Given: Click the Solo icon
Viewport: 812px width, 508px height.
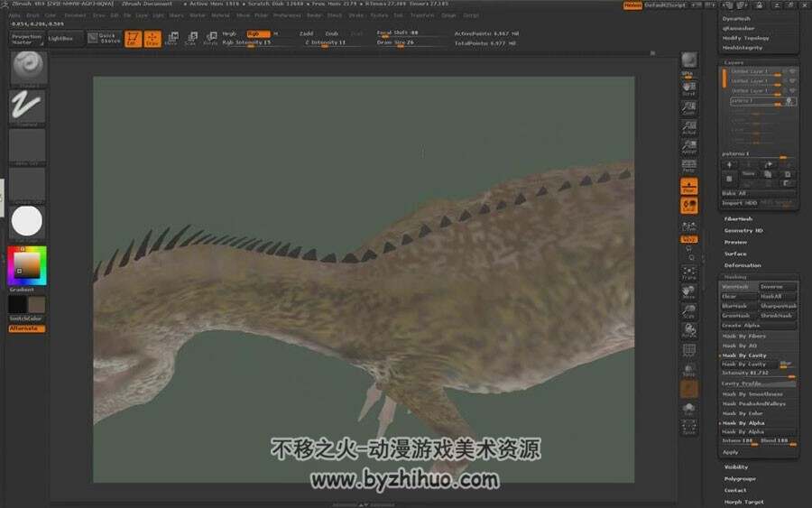Looking at the screenshot, I should click(688, 409).
